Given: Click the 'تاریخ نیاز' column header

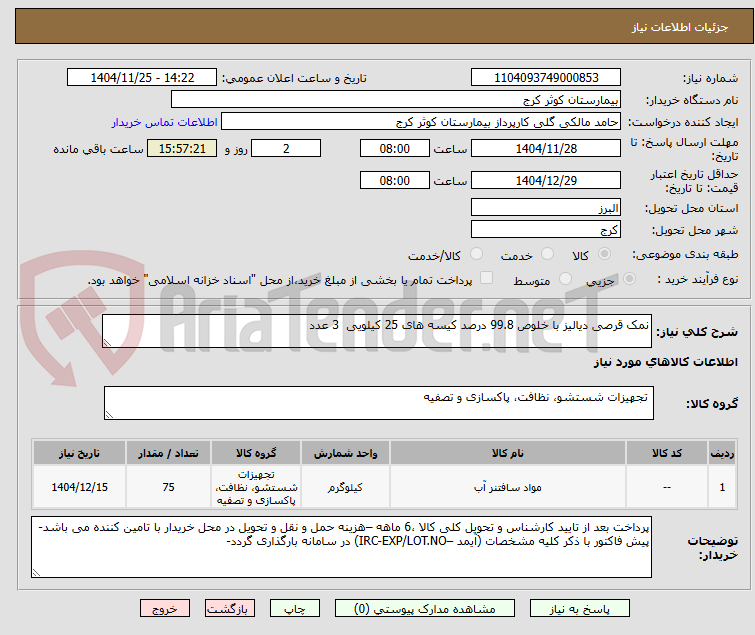Looking at the screenshot, I should (79, 454).
